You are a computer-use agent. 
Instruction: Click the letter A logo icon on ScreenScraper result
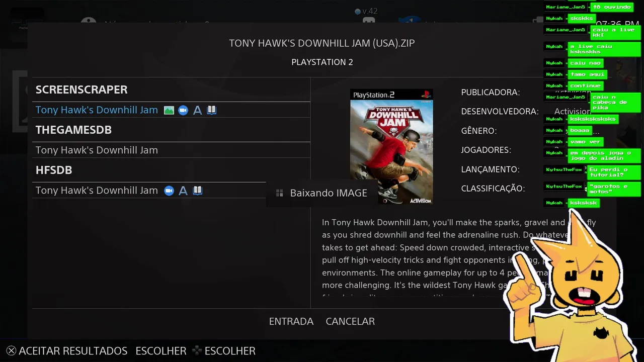198,110
